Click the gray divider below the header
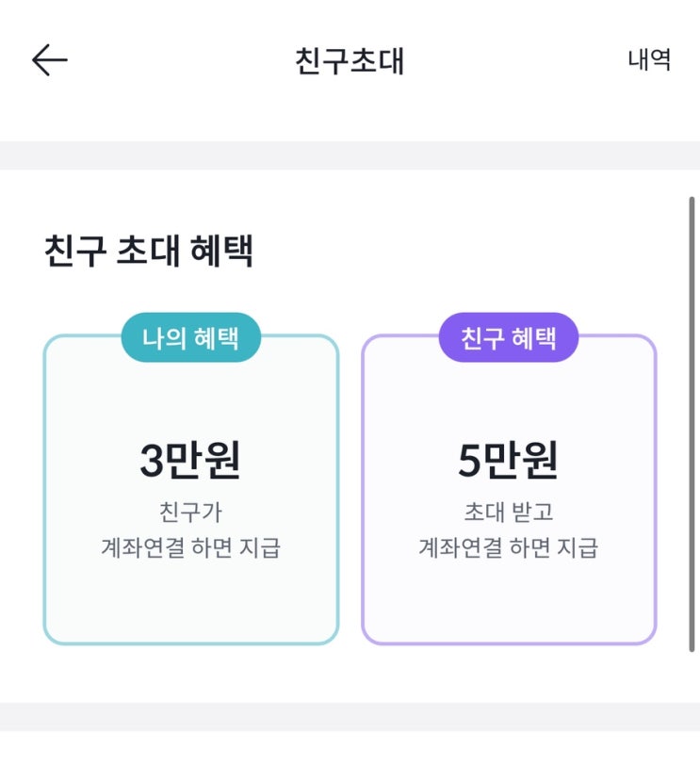The width and height of the screenshot is (700, 765). point(350,155)
